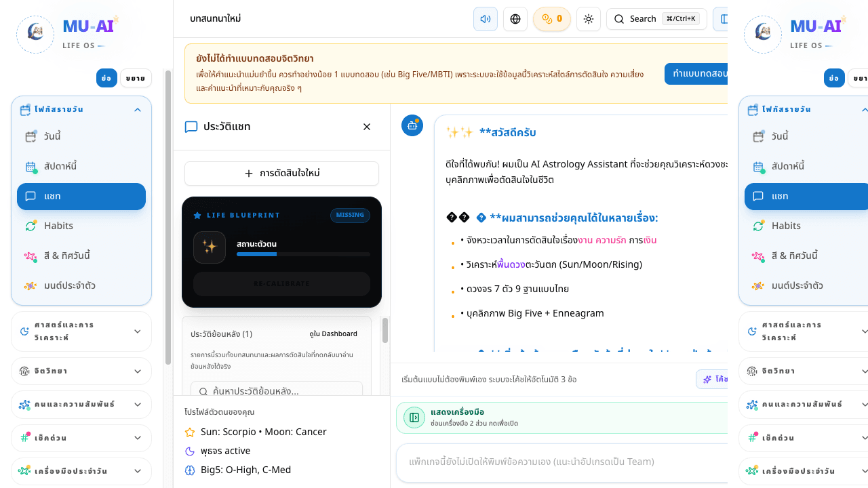
Task: Open สัปดาห์นี้ in the left sidebar
Action: click(81, 166)
